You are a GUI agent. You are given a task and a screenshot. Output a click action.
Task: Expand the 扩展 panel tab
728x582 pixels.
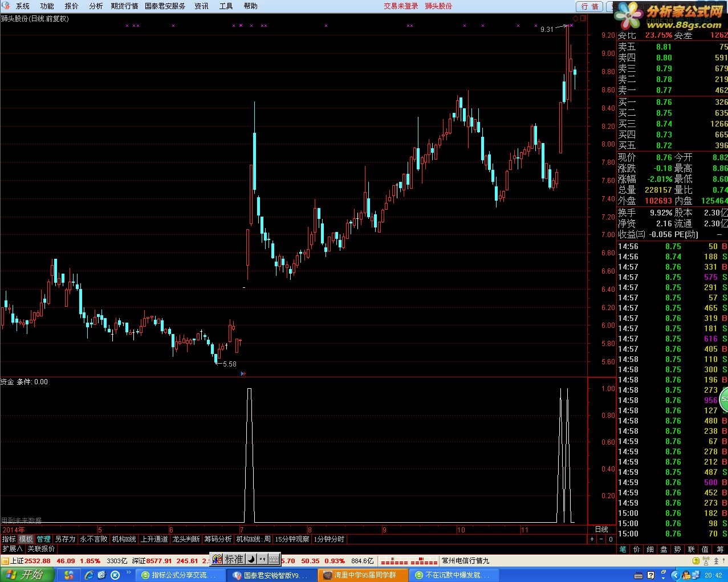12,548
